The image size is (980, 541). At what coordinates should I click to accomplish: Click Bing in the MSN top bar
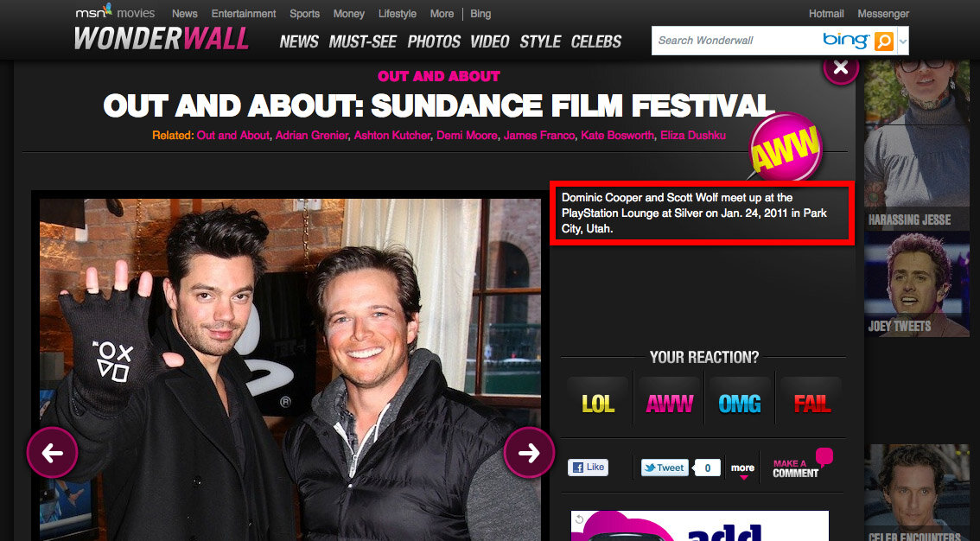click(x=480, y=14)
